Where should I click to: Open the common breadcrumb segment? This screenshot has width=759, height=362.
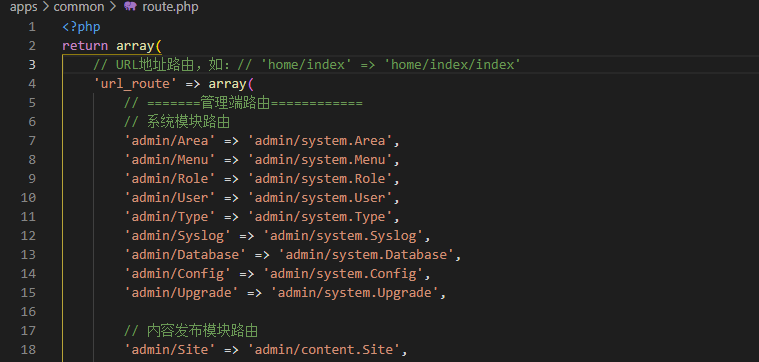pos(79,7)
